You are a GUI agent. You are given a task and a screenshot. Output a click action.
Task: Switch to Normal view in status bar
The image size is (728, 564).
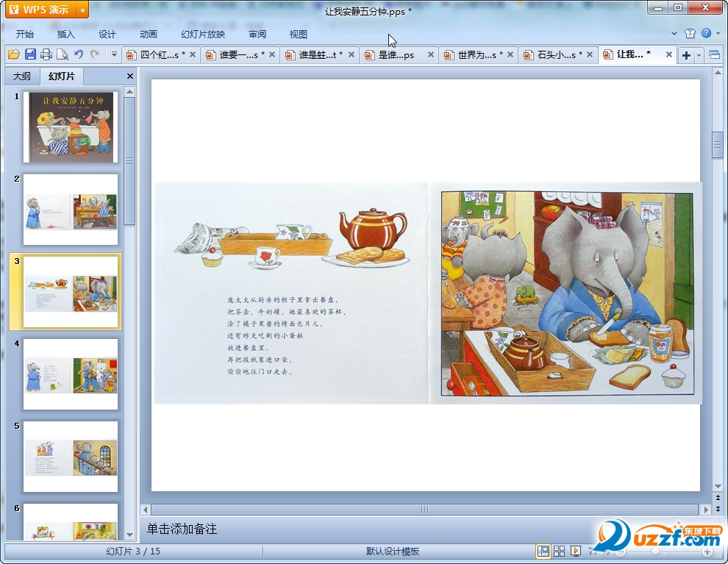coord(543,551)
